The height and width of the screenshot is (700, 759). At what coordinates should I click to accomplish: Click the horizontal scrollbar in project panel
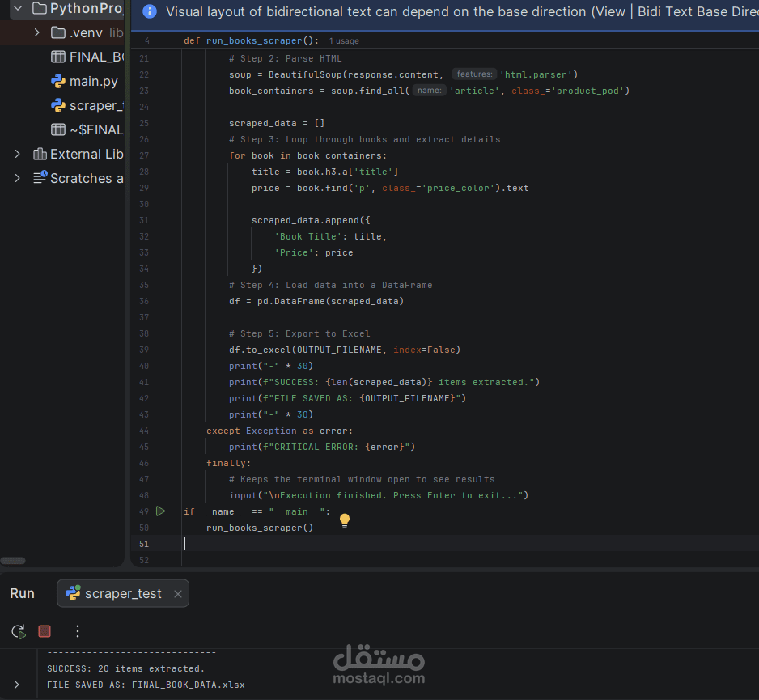tap(13, 561)
